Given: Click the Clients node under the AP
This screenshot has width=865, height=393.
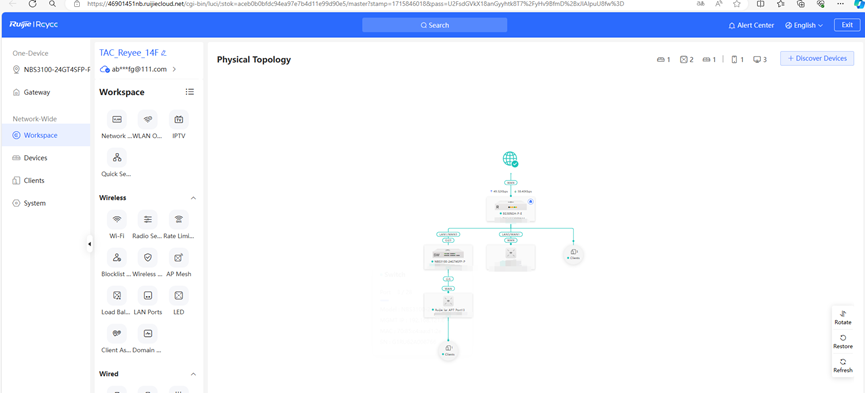Looking at the screenshot, I should 448,350.
